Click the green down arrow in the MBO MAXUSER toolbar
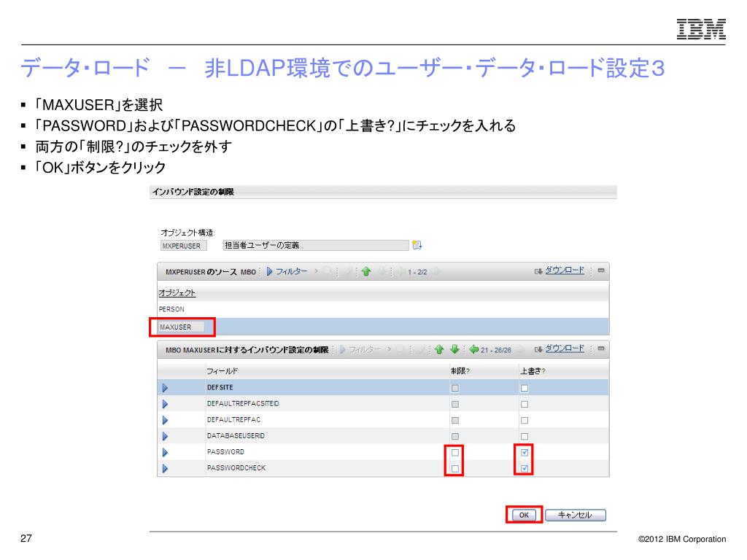This screenshot has width=747, height=560. coord(454,349)
